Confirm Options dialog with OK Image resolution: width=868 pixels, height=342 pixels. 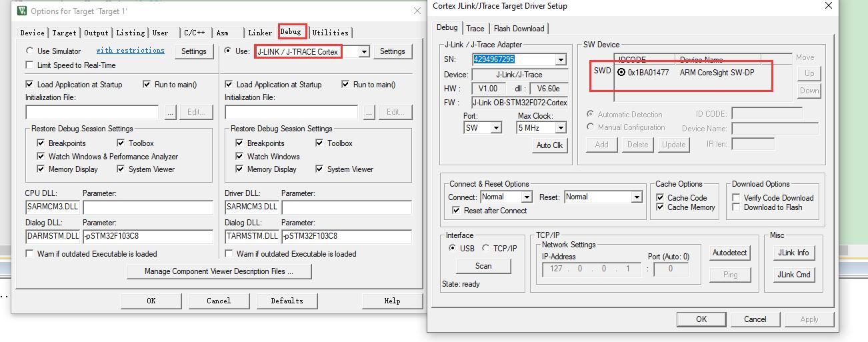point(151,301)
